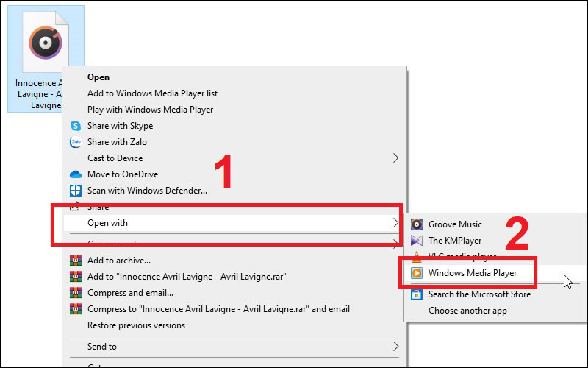
Task: Click the WinRAR icon beside Compress and email
Action: coord(76,292)
